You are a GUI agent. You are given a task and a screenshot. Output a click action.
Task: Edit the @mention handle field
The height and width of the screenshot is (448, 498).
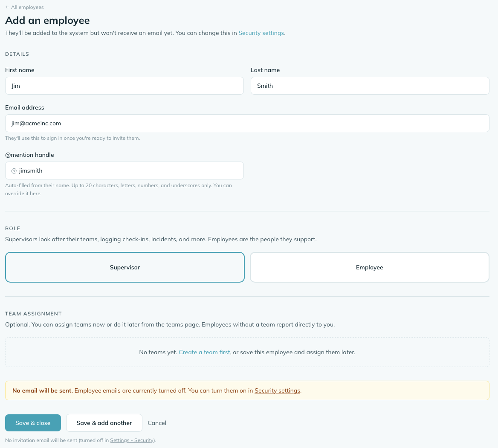[x=124, y=171]
